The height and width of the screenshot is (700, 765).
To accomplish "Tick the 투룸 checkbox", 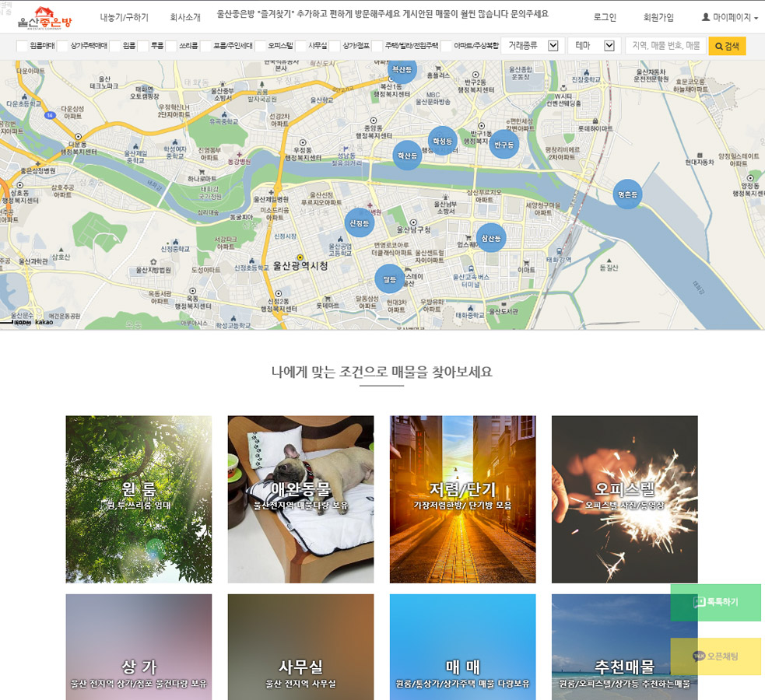I will click(x=143, y=46).
